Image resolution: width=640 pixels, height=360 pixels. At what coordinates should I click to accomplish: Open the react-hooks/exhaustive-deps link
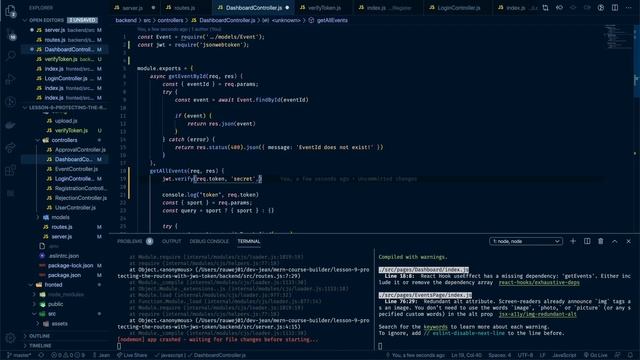(539, 282)
